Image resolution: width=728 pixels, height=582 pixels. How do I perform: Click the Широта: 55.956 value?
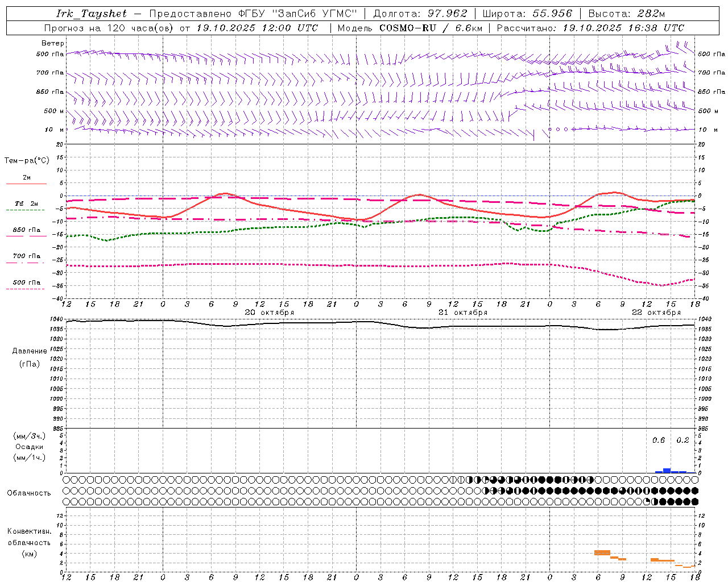pos(527,14)
